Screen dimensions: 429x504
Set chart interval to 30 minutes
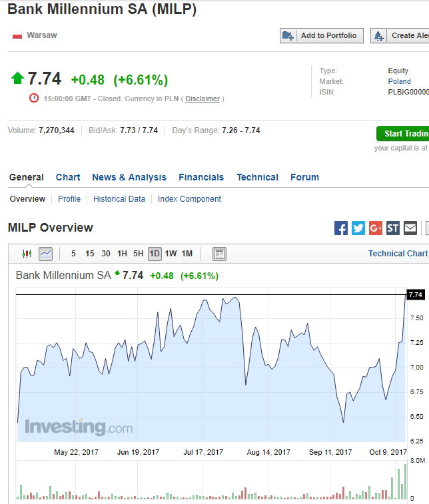click(x=106, y=254)
